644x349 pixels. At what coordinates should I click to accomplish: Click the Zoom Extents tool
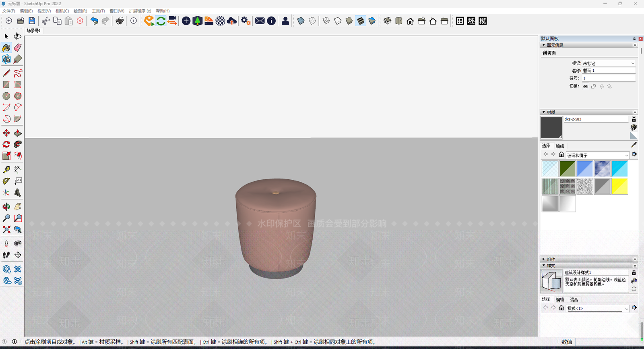6,229
